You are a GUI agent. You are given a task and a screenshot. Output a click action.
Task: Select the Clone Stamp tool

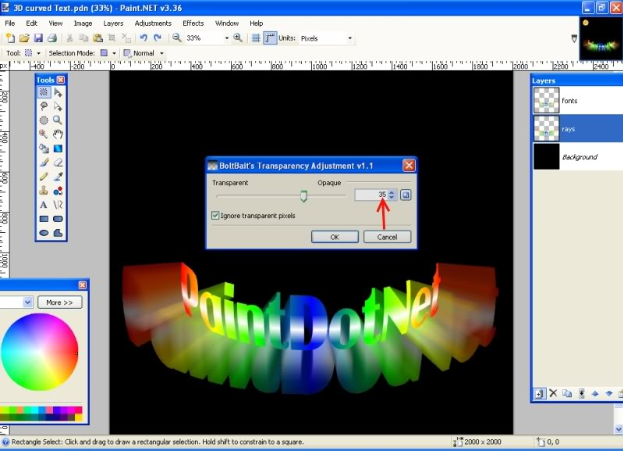pyautogui.click(x=44, y=191)
